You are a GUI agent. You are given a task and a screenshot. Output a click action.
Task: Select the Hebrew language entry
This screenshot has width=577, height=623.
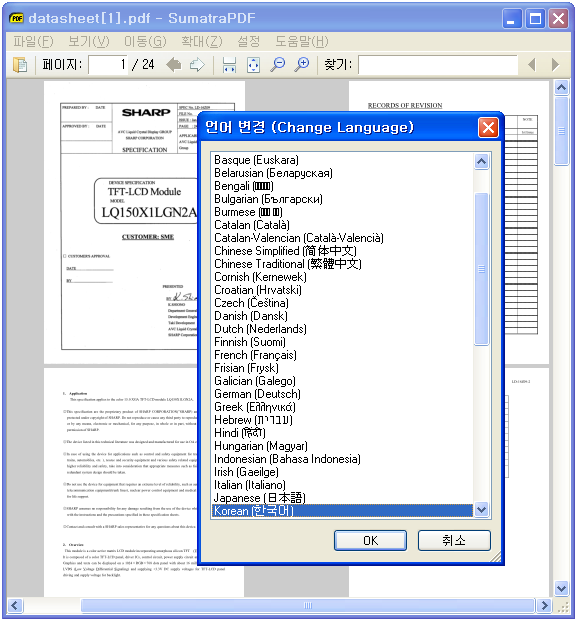point(342,420)
